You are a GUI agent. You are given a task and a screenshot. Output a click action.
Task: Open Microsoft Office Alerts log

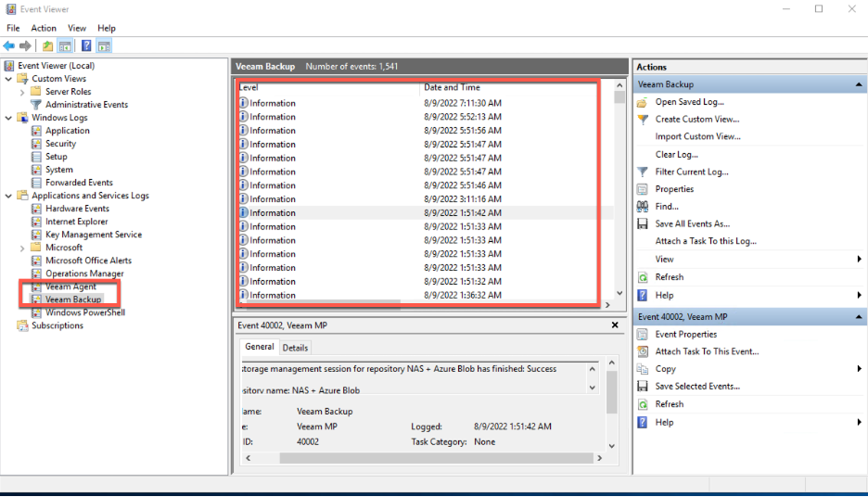click(x=88, y=261)
